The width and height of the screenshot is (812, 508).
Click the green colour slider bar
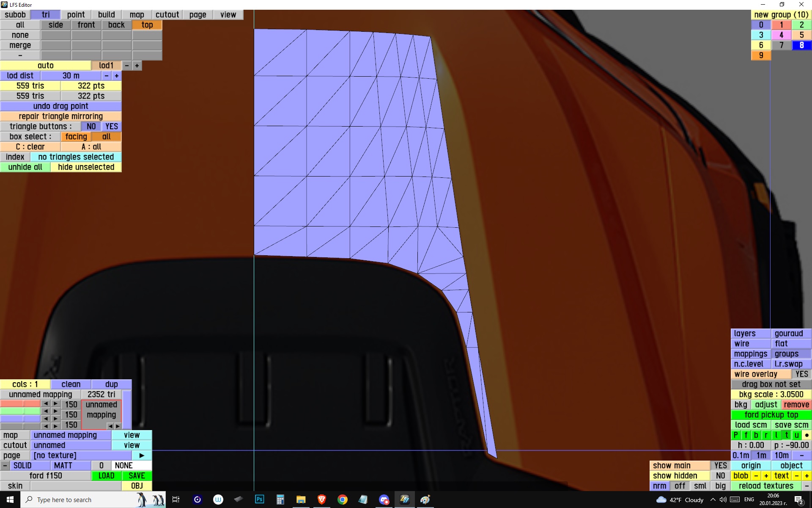click(x=20, y=411)
